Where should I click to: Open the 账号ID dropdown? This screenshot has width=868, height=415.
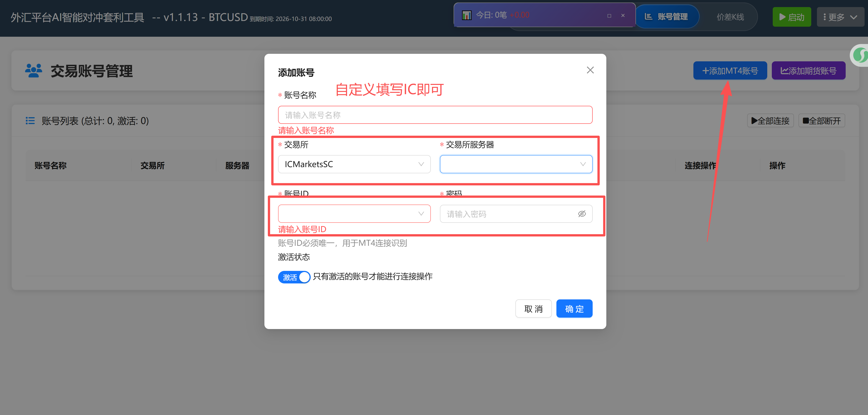pyautogui.click(x=354, y=214)
